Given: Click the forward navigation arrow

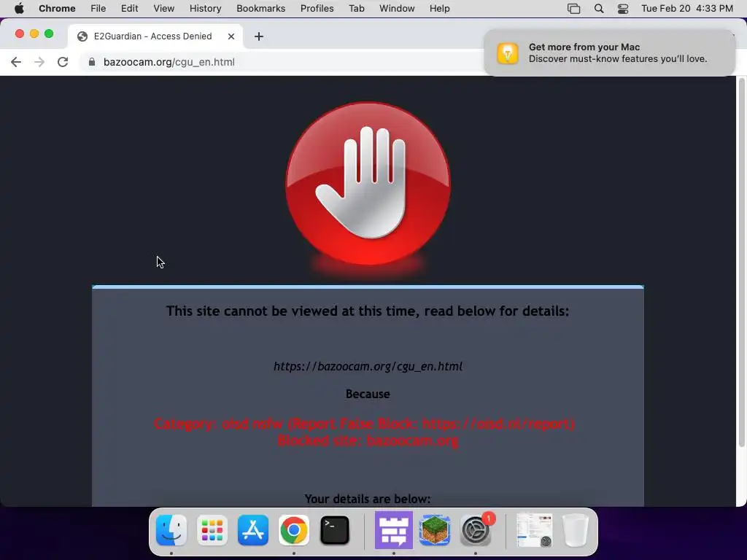Looking at the screenshot, I should click(x=39, y=62).
